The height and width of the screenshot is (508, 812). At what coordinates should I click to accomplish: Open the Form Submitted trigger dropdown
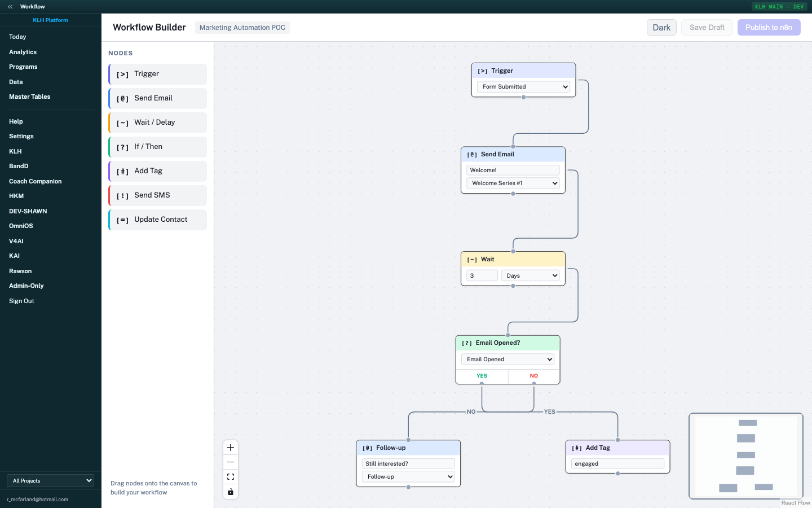click(523, 87)
